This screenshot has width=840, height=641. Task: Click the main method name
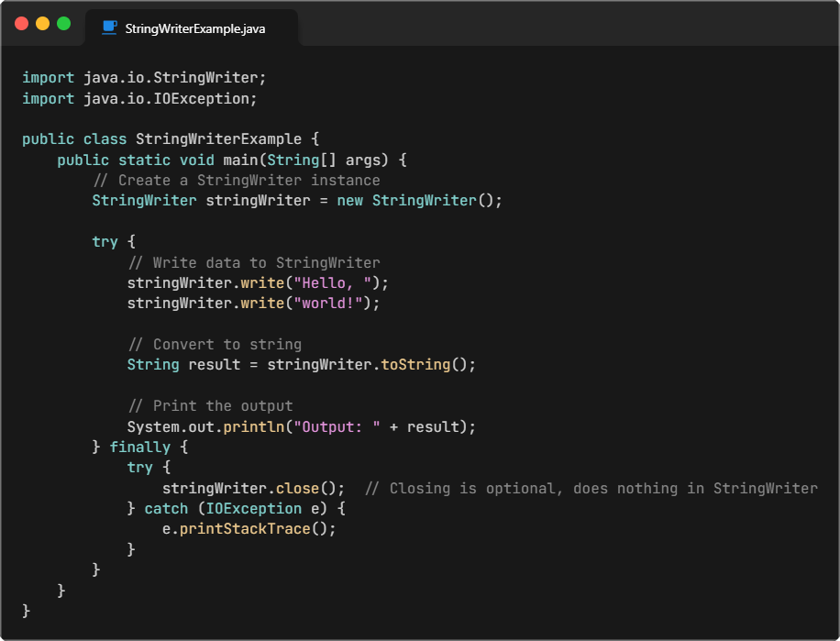(x=240, y=160)
